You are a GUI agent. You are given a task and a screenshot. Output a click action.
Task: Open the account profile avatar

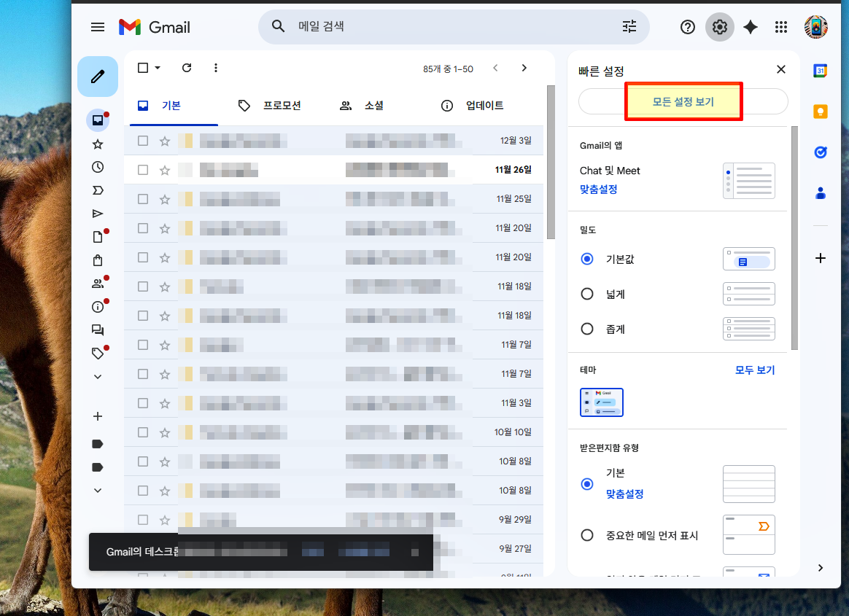pyautogui.click(x=815, y=27)
